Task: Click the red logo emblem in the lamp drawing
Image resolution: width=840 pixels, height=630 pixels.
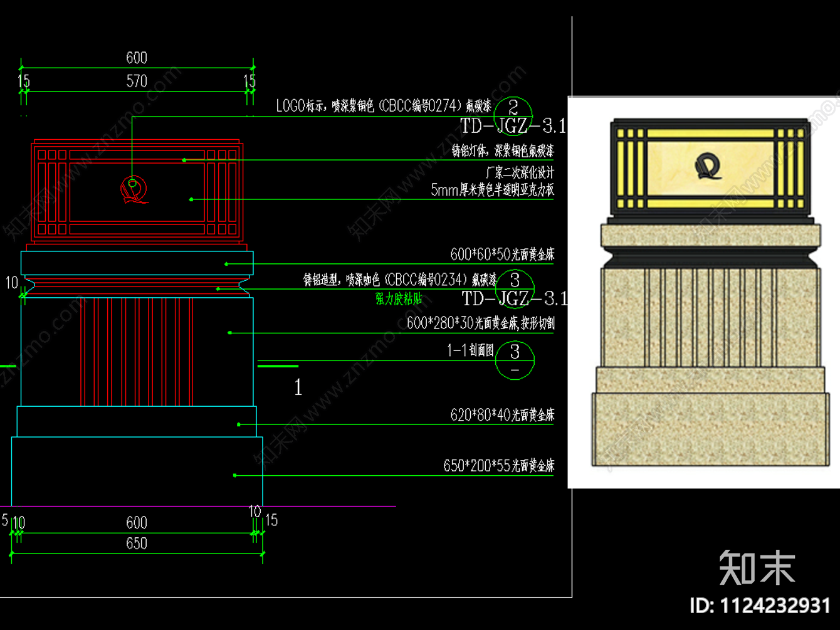Action: point(134,191)
